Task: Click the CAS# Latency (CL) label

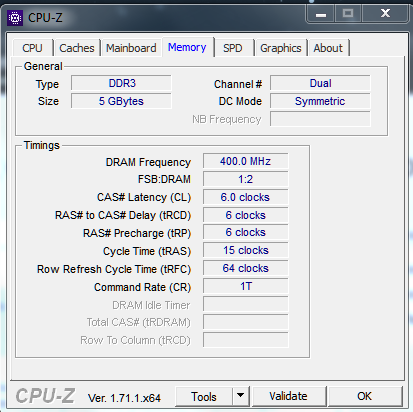Action: point(144,197)
